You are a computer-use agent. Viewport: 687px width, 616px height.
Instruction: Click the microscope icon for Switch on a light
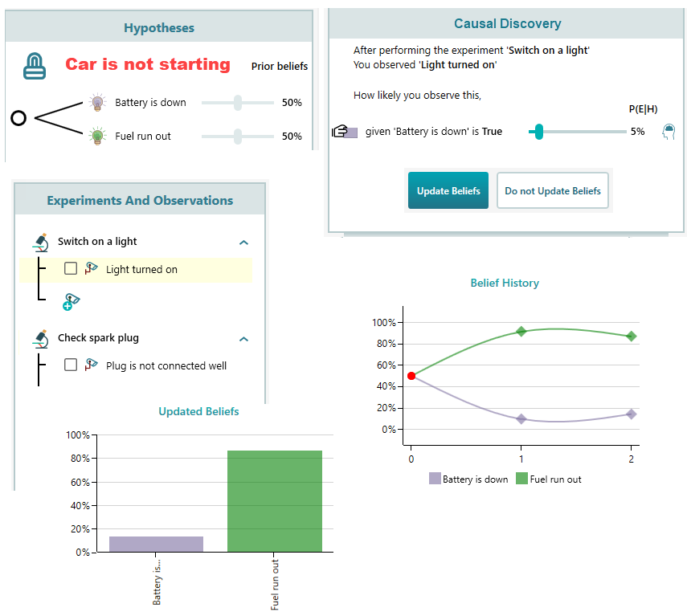[41, 241]
